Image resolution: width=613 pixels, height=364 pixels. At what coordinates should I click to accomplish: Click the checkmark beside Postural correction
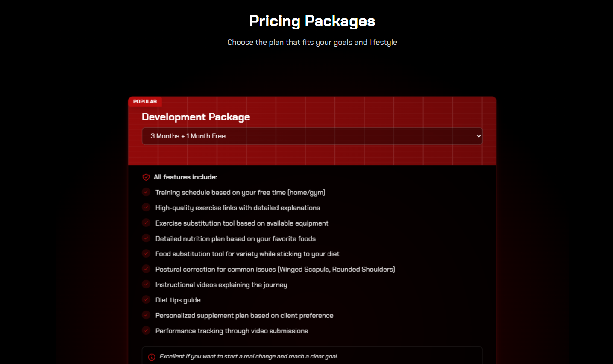[x=146, y=269]
